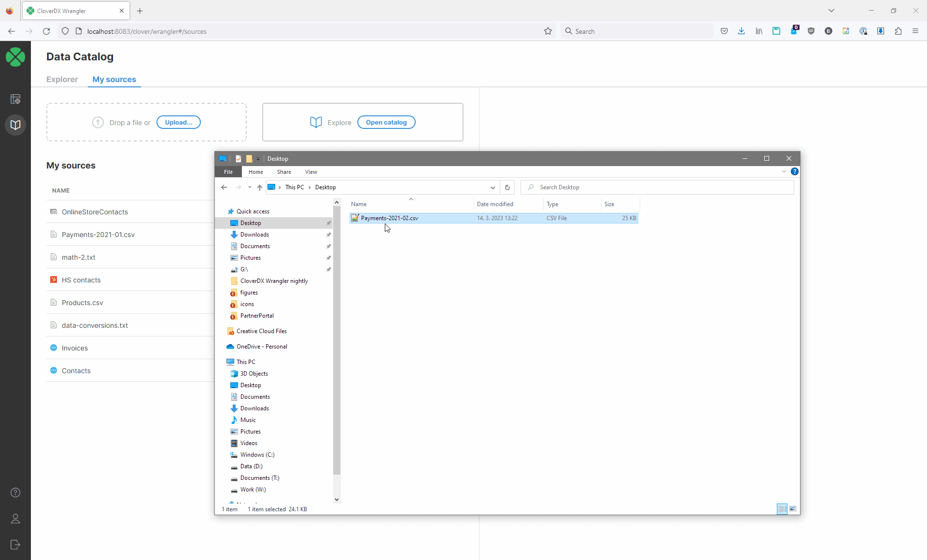Select CloverDX Wrangler nightly folder
927x560 pixels.
274,281
